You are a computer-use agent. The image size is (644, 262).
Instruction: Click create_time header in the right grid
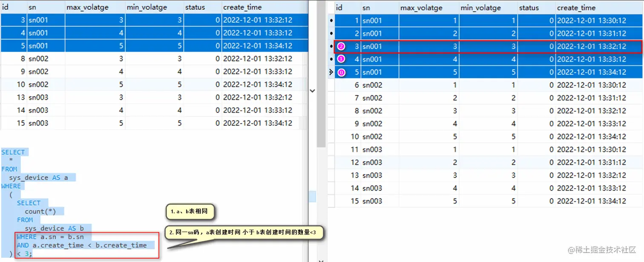tap(599, 8)
